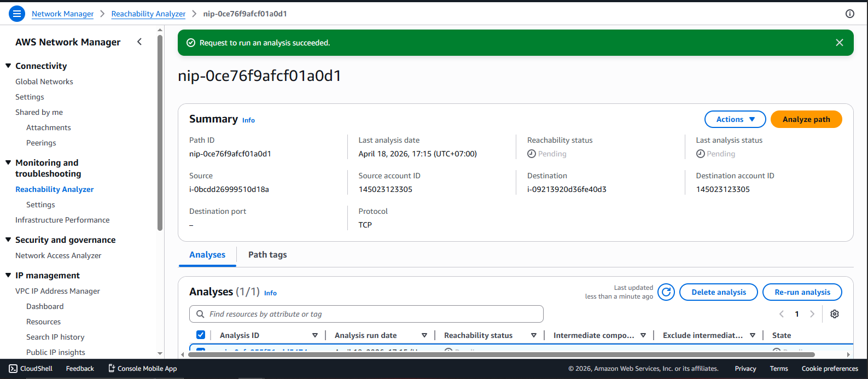Collapse the IP management section
Screen dimensions: 868x379
click(8, 275)
